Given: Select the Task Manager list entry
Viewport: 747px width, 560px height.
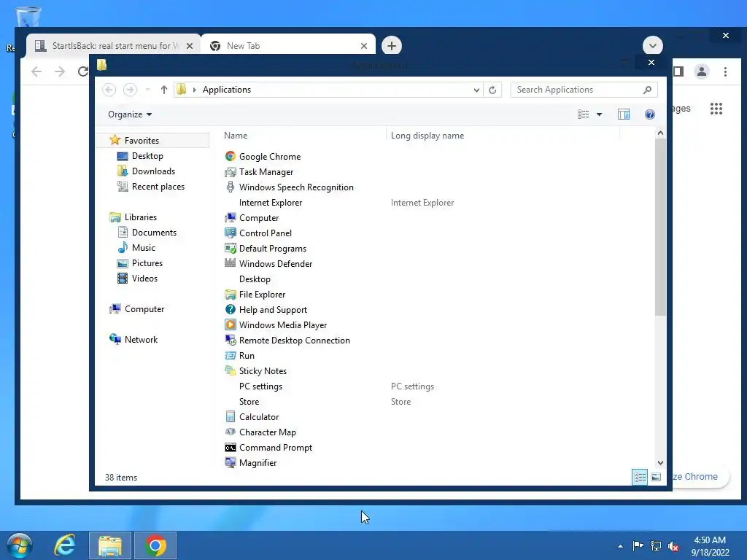Looking at the screenshot, I should [259, 172].
